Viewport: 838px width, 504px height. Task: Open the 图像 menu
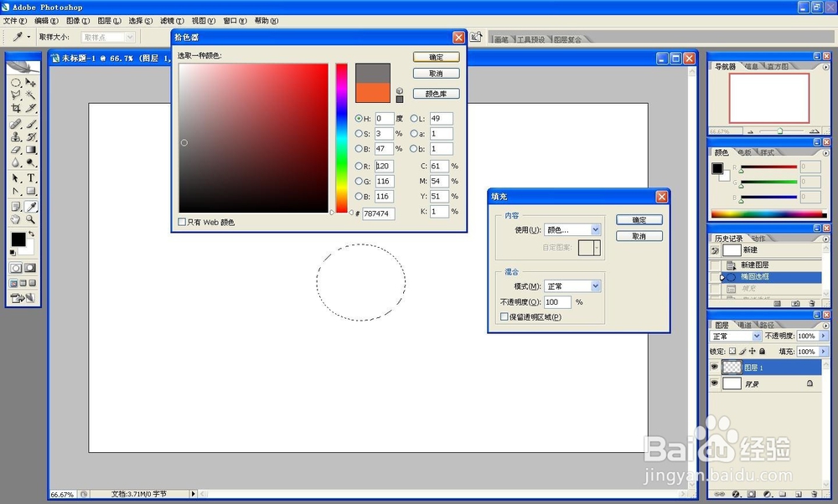[78, 21]
